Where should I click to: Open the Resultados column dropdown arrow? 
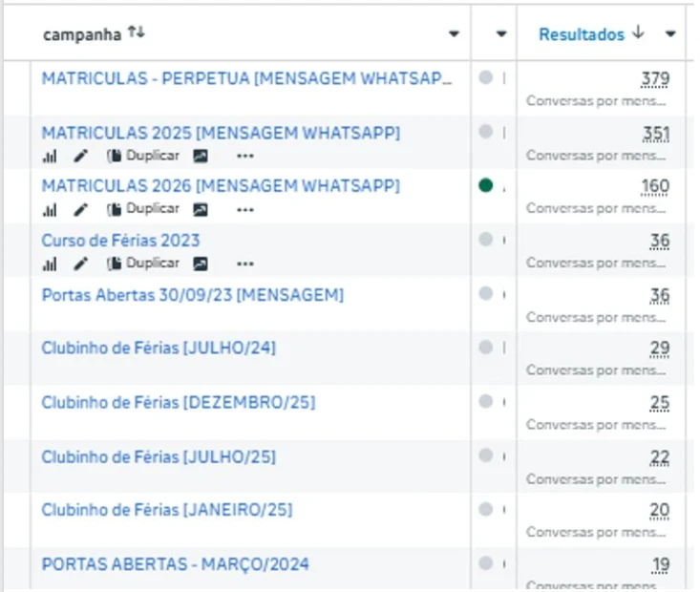pyautogui.click(x=670, y=34)
